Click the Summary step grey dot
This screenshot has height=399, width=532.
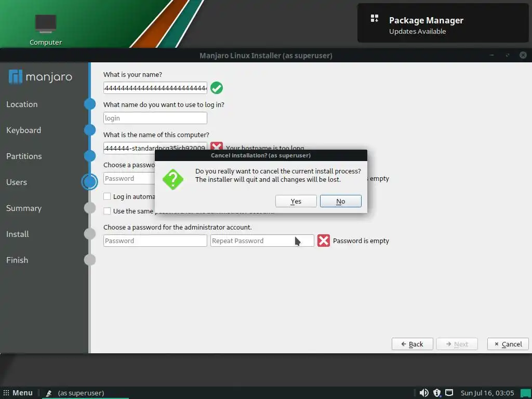(x=90, y=208)
